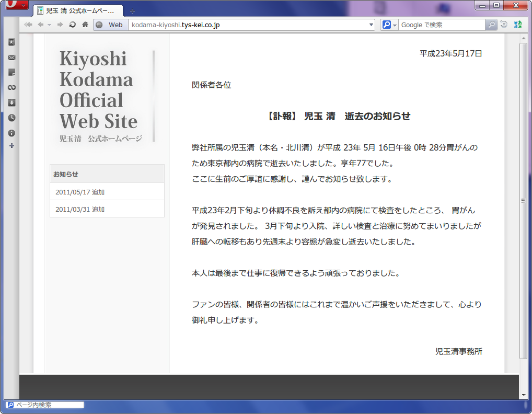Image resolution: width=532 pixels, height=414 pixels.
Task: Maximize the Opera window
Action: pyautogui.click(x=496, y=5)
